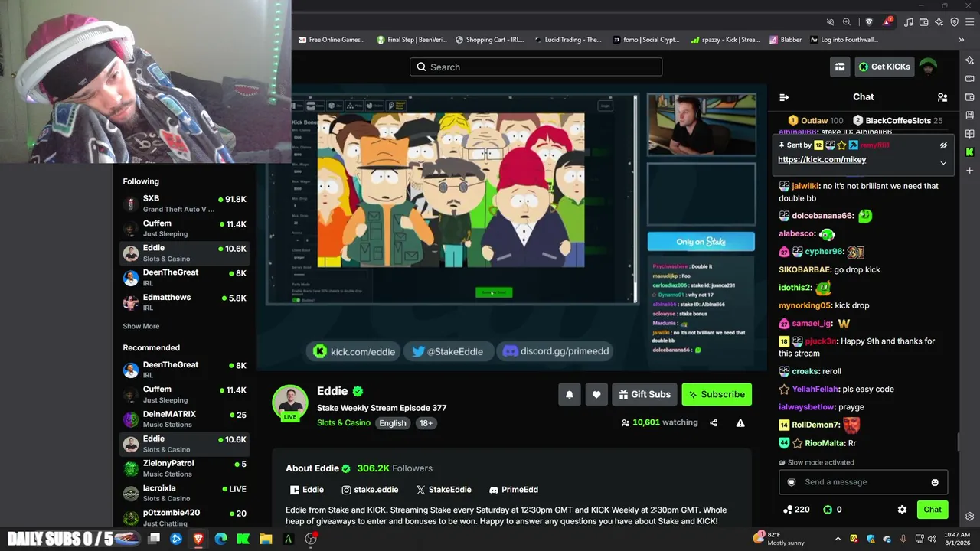Image resolution: width=980 pixels, height=551 pixels.
Task: Open Brave Wallet toolbar icon
Action: pyautogui.click(x=925, y=22)
